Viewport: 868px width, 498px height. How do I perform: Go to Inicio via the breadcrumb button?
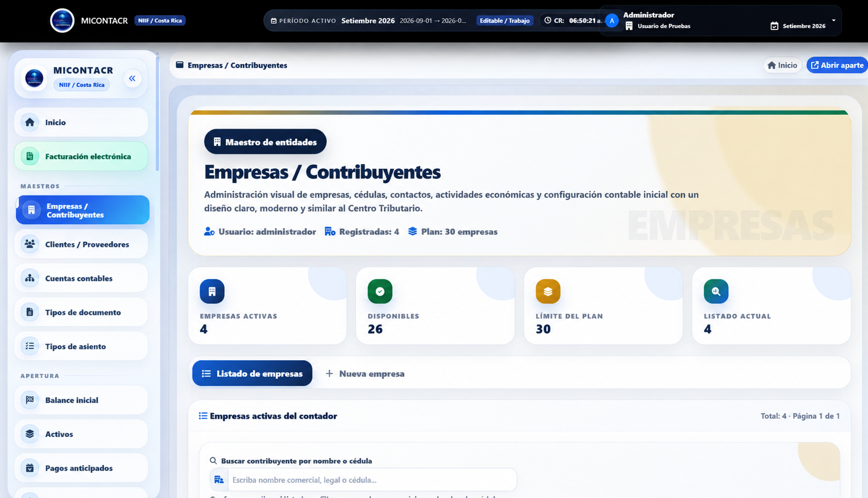pos(782,65)
